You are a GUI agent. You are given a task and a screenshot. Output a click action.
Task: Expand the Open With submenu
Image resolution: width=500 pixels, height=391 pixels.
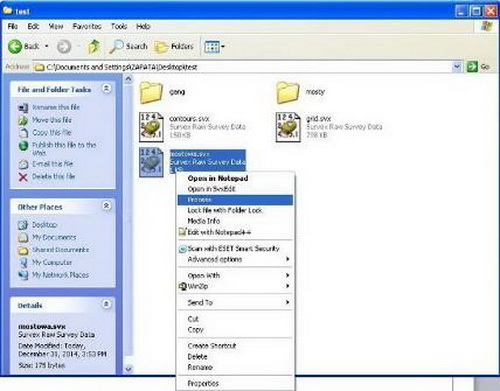point(235,275)
